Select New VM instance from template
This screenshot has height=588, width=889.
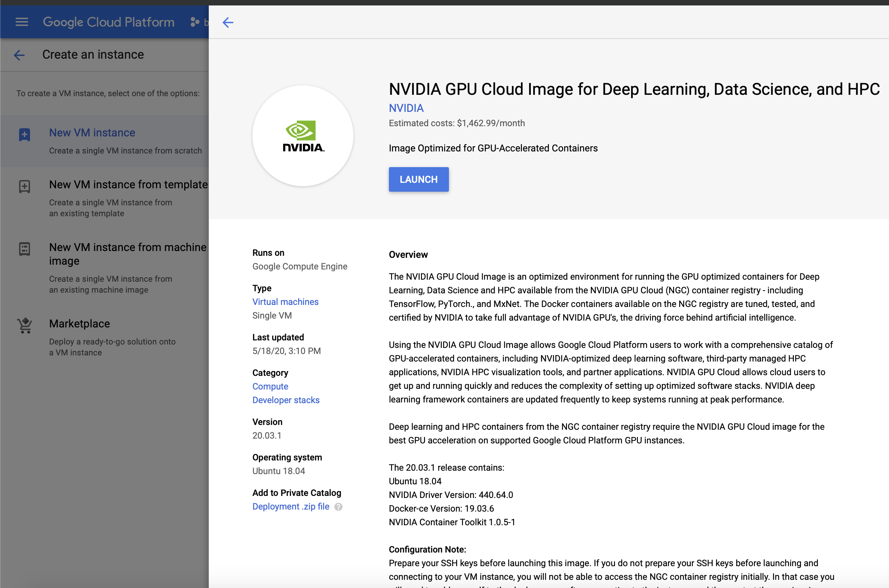pyautogui.click(x=128, y=185)
